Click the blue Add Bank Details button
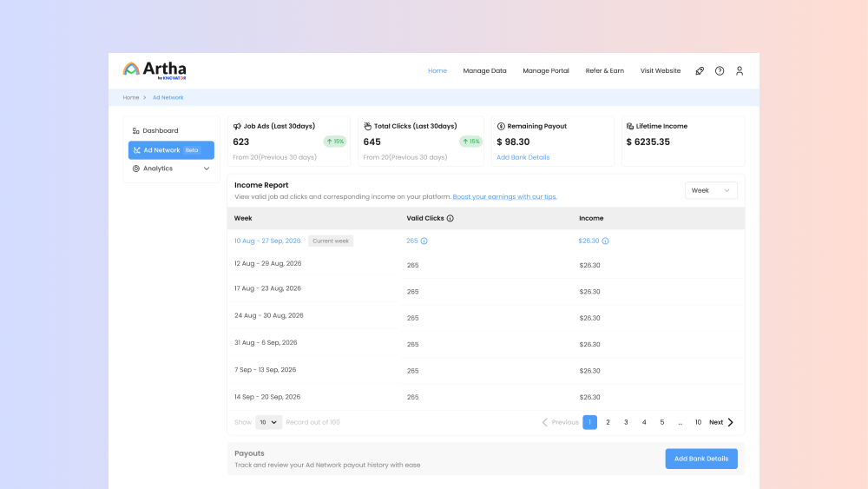The image size is (868, 489). click(701, 459)
